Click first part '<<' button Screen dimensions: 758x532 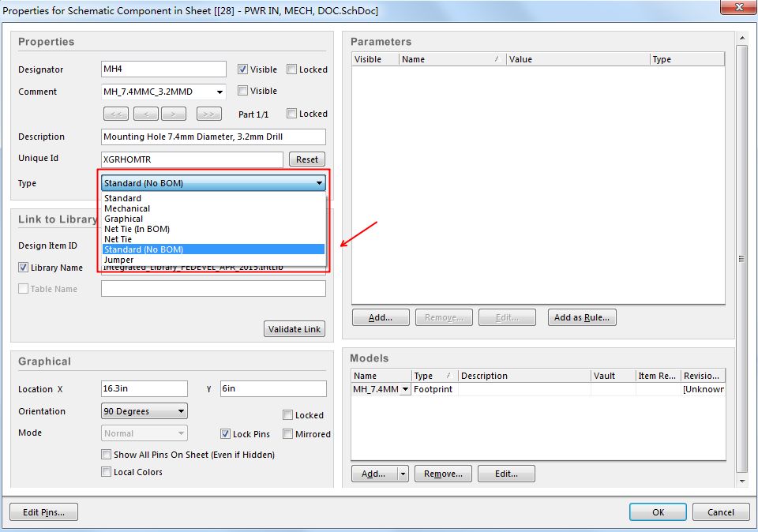pos(116,114)
